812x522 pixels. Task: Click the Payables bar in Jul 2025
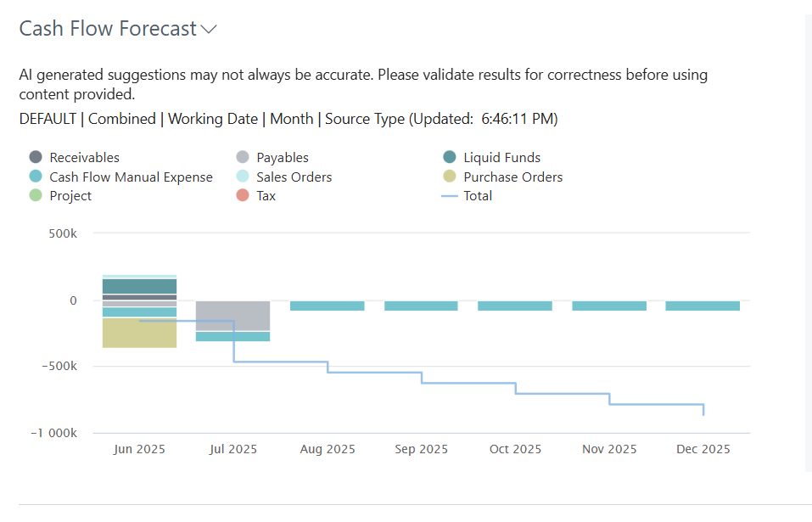(233, 316)
